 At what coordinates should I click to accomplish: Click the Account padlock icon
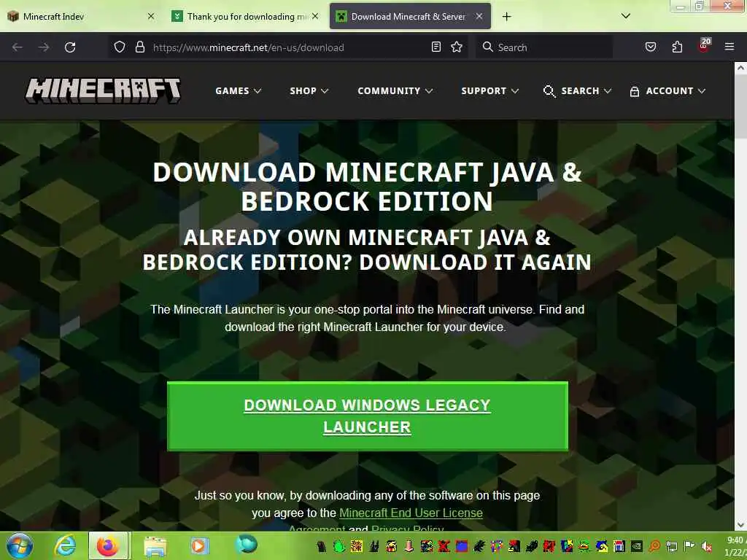(x=634, y=91)
